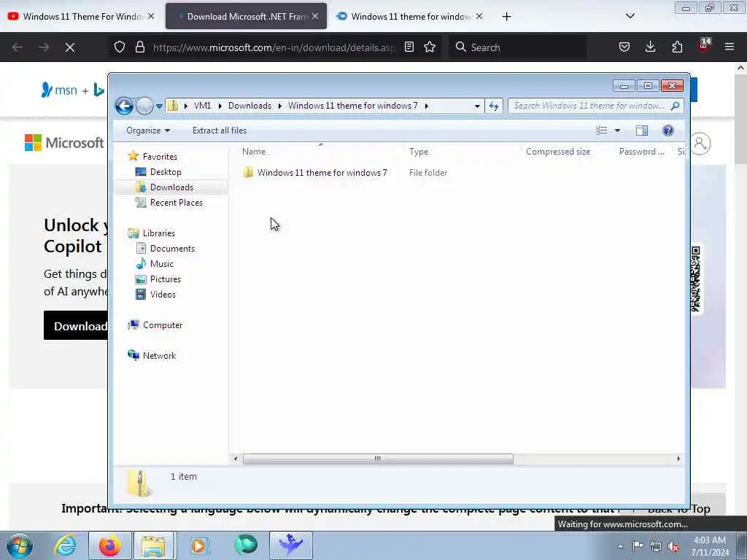
Task: Click the Explorer refresh button
Action: coord(494,106)
